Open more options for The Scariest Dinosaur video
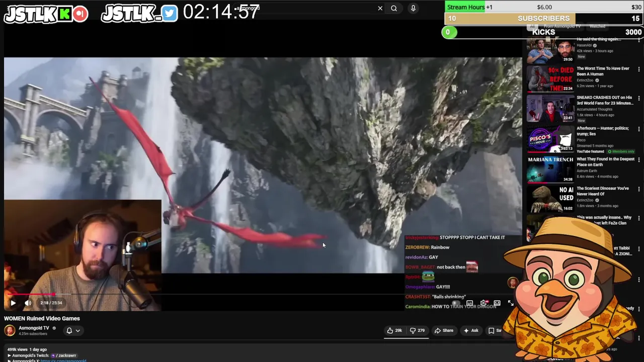Viewport: 644px width, 362px height. [x=639, y=189]
